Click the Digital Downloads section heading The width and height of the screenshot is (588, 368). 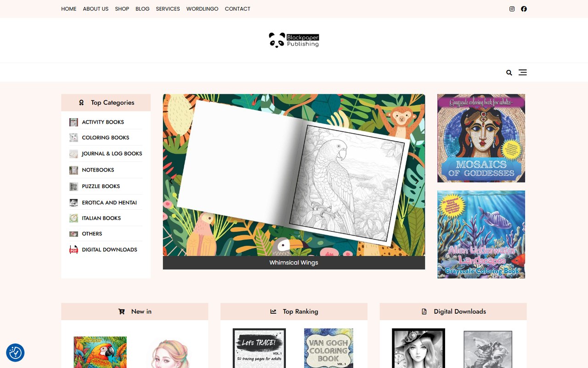[x=460, y=311]
